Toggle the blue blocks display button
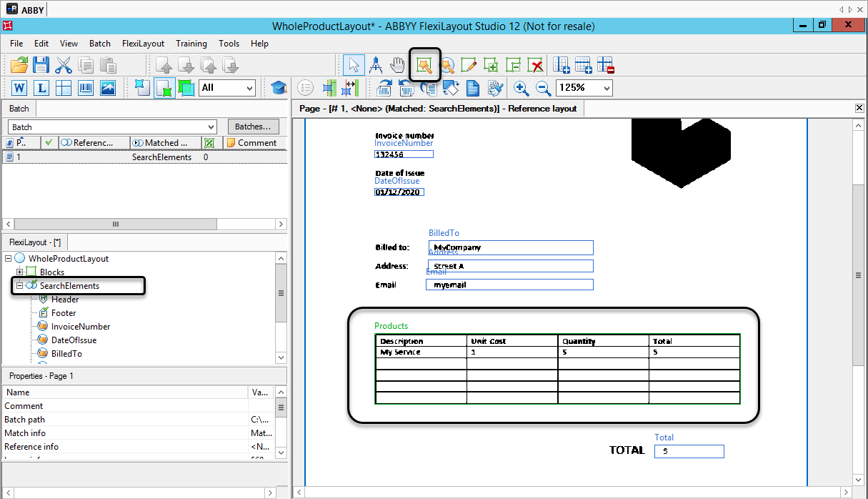The width and height of the screenshot is (868, 499). coord(143,88)
